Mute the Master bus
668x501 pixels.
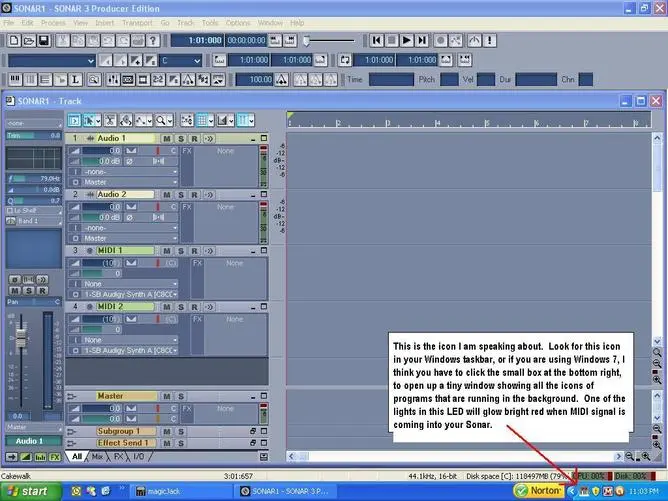167,396
